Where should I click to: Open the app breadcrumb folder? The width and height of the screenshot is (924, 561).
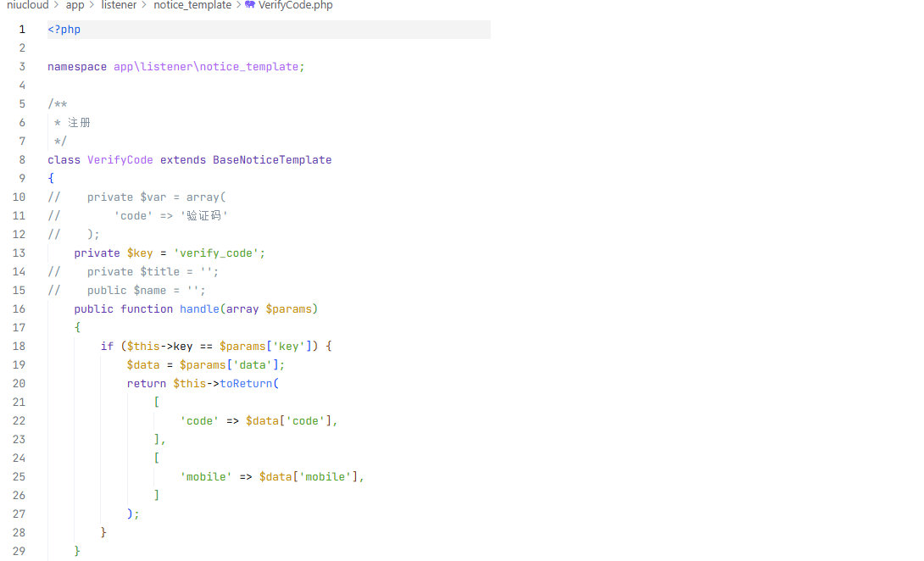pos(75,5)
